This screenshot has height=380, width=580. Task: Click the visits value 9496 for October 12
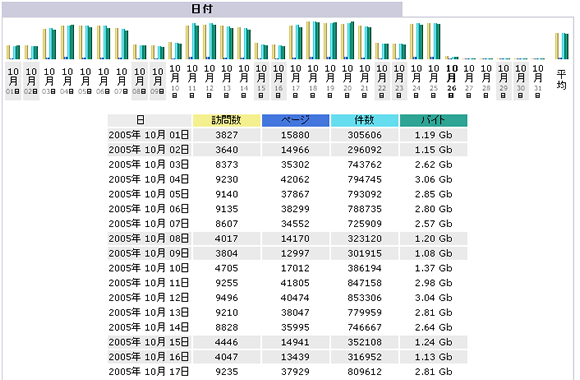tap(226, 298)
